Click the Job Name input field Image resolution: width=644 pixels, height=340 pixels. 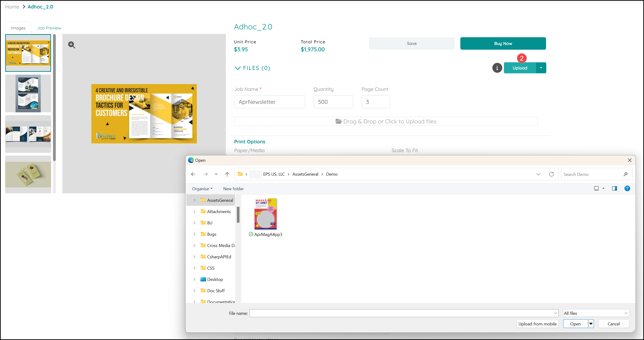click(x=270, y=102)
